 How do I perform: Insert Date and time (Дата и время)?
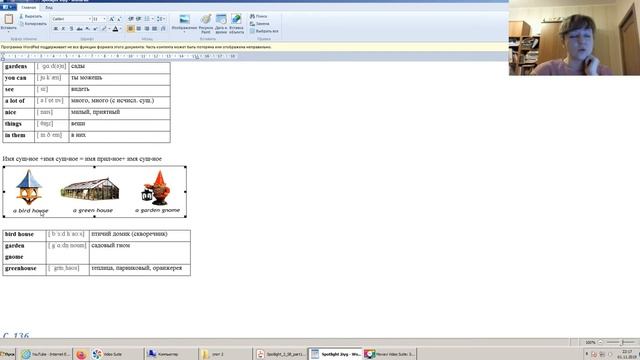(x=221, y=24)
